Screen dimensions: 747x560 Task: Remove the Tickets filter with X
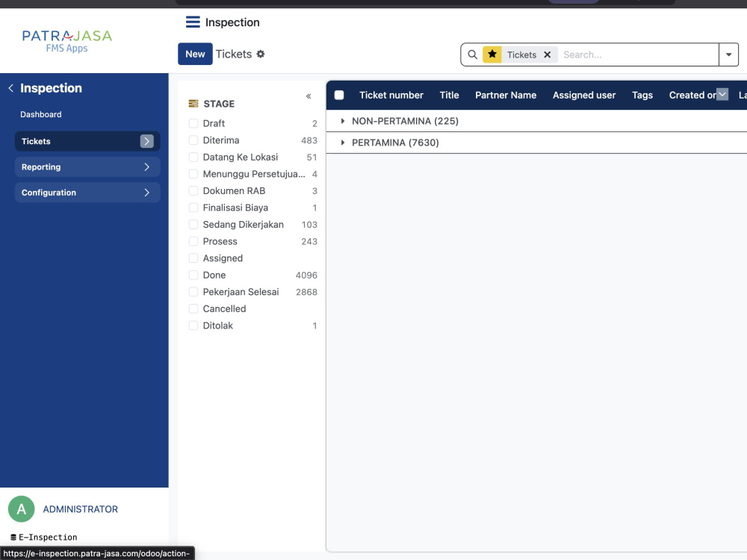click(x=548, y=55)
